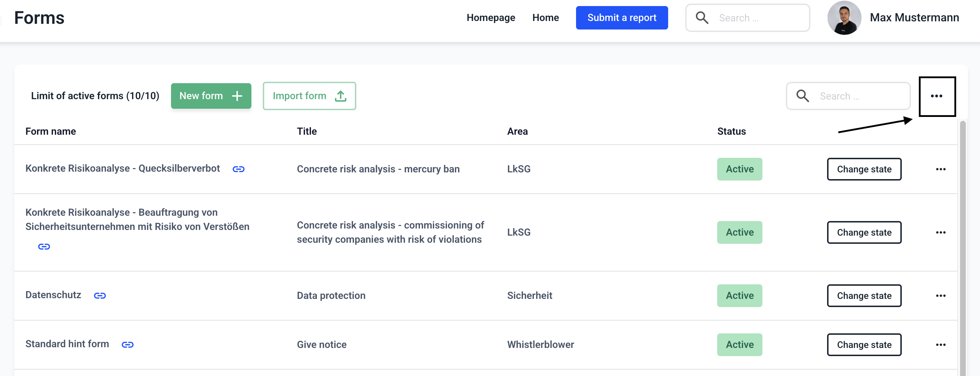980x376 pixels.
Task: Click the vertical scrollbar of forms table
Action: (x=963, y=247)
